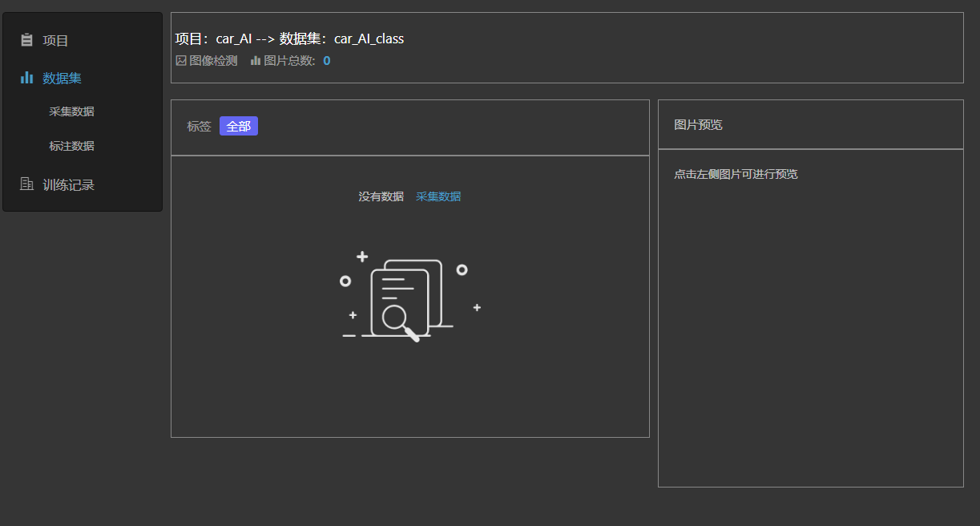Open the 标注数据 submenu
The image size is (980, 526).
[x=71, y=146]
